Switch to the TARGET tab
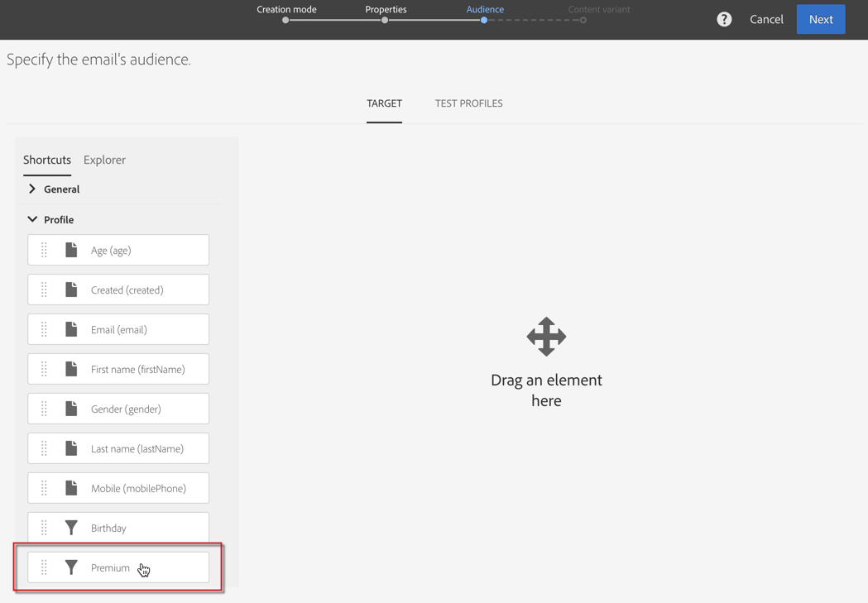This screenshot has width=868, height=603. 384,103
